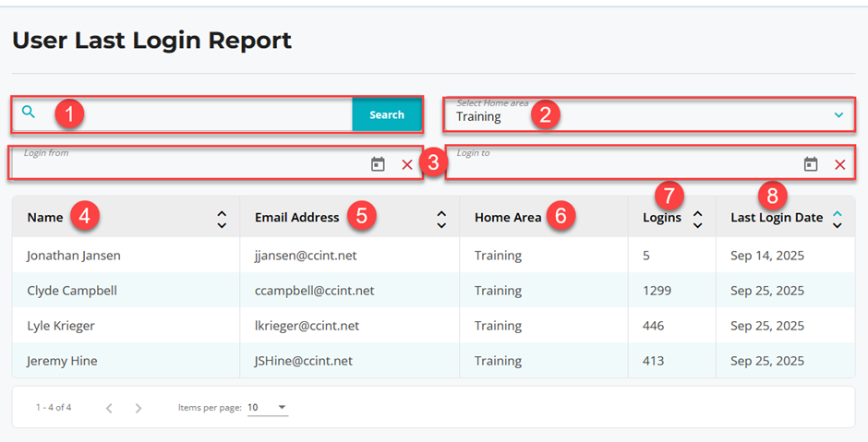Sort by Last Login Date arrows
Viewport: 868px width, 442px height.
point(837,219)
